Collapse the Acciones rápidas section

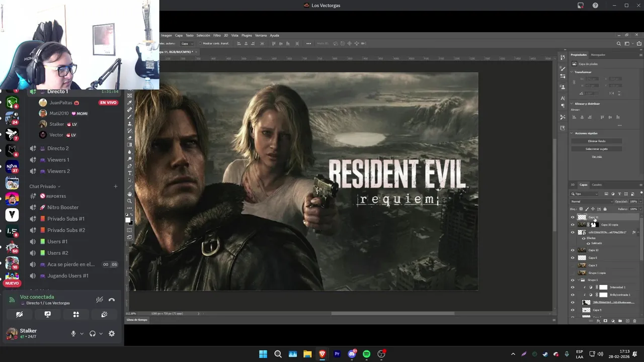pos(572,133)
